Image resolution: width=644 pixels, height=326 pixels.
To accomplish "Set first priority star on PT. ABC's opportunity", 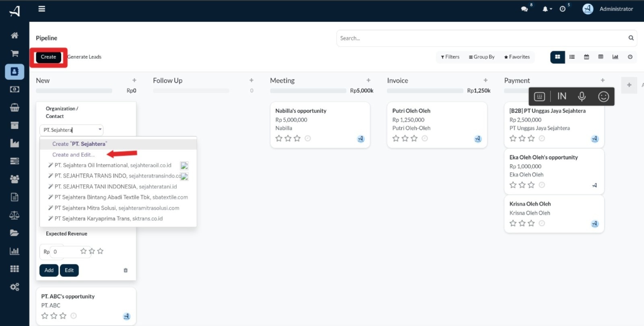I will (45, 316).
